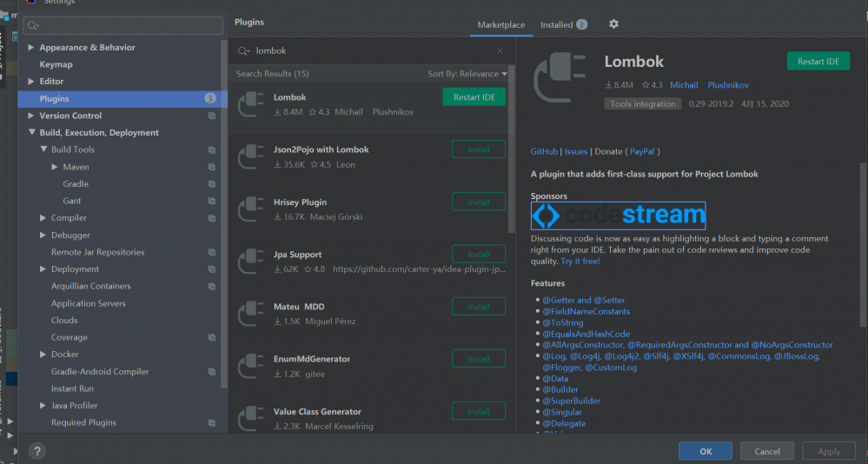The width and height of the screenshot is (868, 464).
Task: Open Sort By Relevance dropdown
Action: (x=467, y=74)
